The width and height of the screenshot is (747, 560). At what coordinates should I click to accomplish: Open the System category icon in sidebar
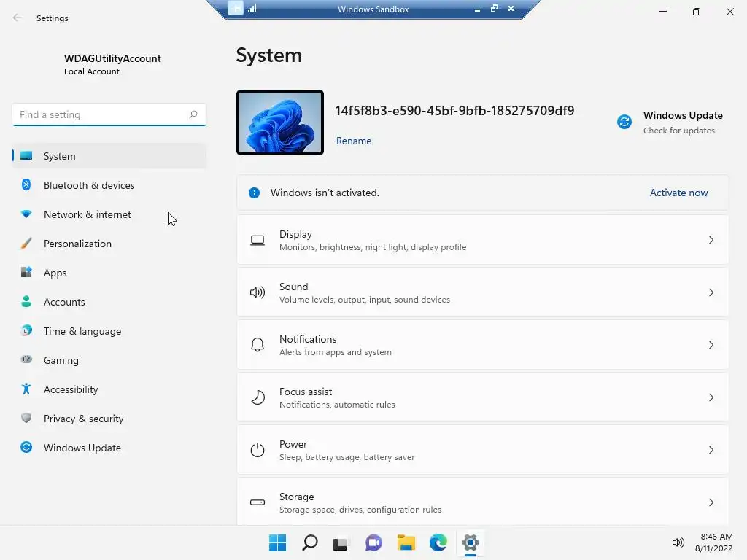point(26,156)
